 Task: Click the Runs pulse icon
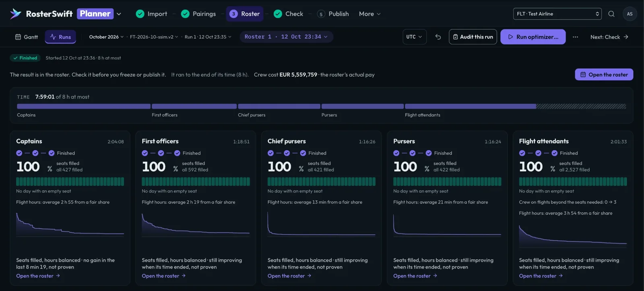point(53,37)
